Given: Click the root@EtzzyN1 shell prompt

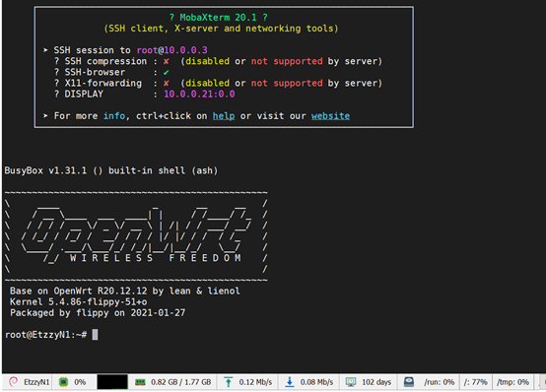Looking at the screenshot, I should tap(45, 335).
